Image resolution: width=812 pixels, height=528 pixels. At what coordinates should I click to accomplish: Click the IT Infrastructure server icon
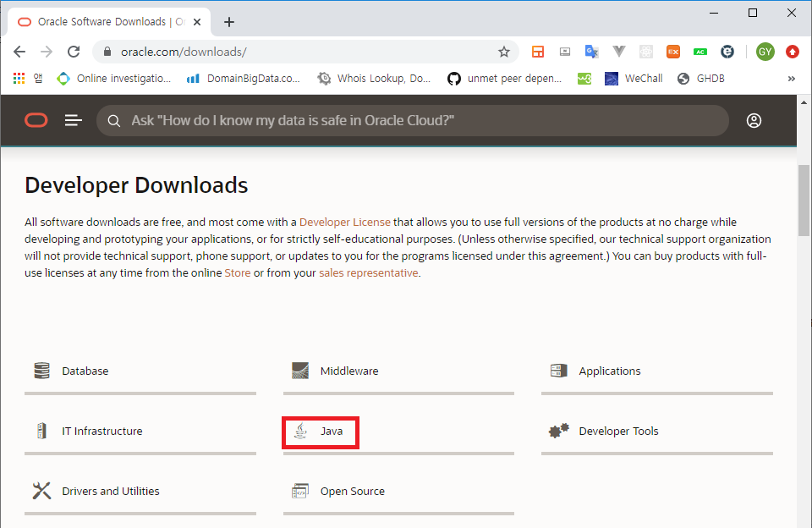(x=42, y=431)
